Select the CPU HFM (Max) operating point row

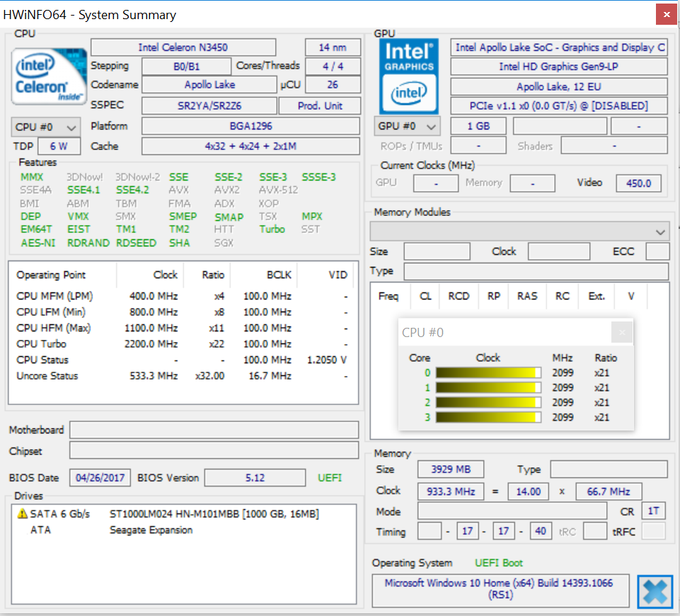click(183, 328)
